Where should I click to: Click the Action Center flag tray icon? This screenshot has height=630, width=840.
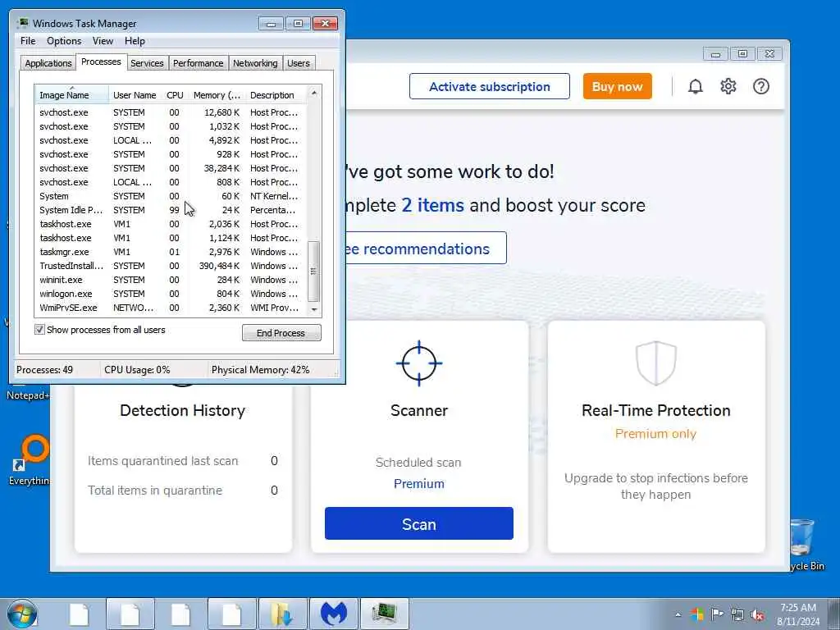(717, 614)
